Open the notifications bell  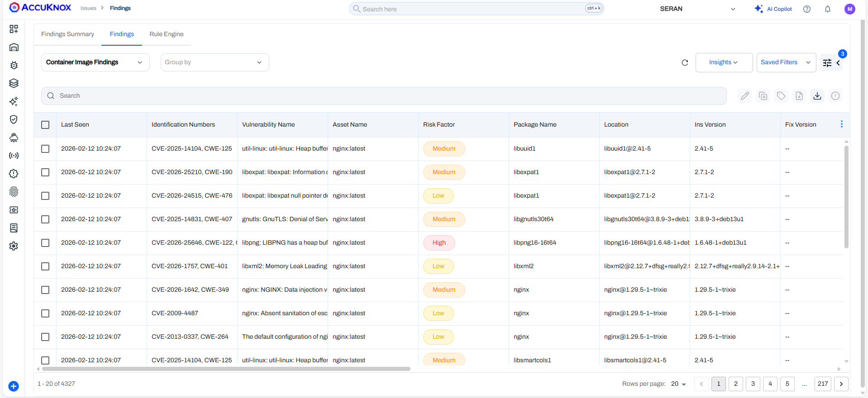(x=828, y=9)
